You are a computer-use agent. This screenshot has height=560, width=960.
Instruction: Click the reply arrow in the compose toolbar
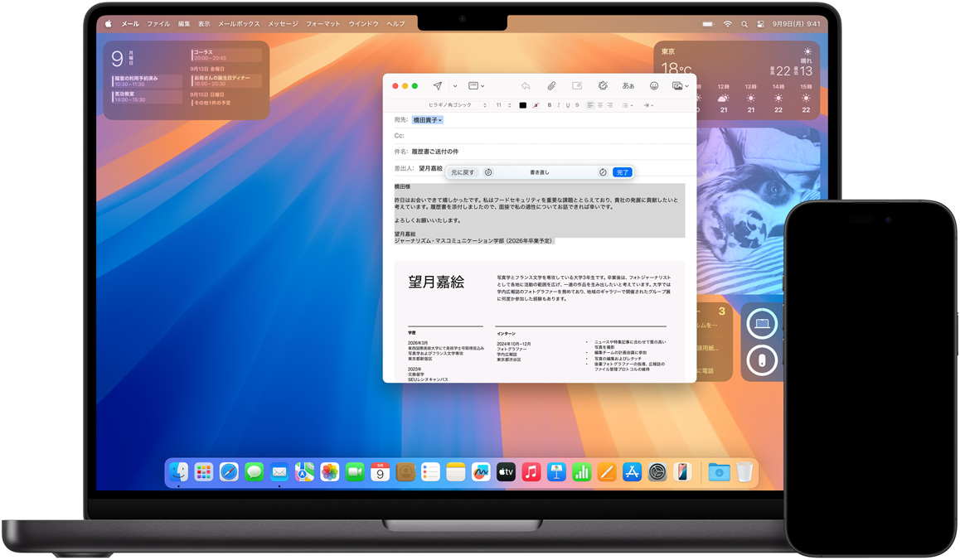coord(526,86)
